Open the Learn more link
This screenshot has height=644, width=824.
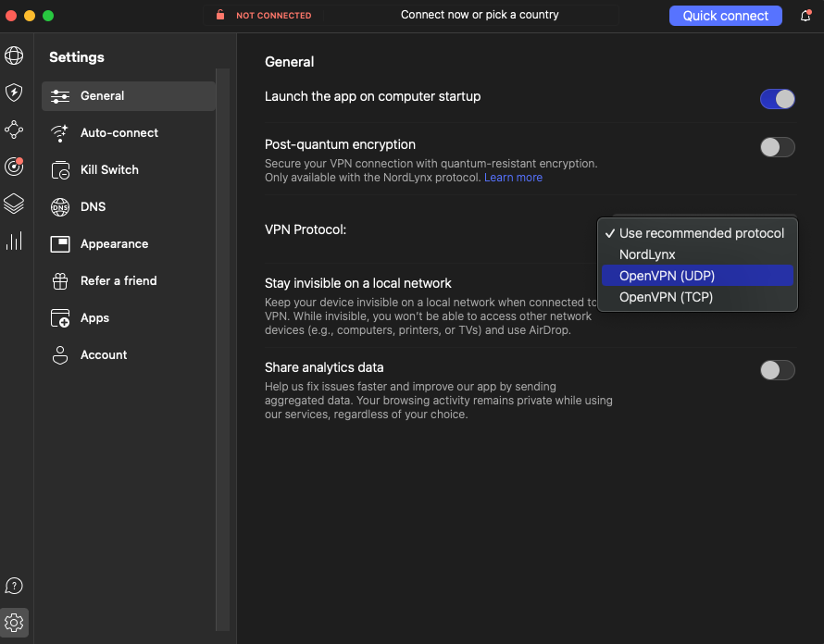coord(513,178)
